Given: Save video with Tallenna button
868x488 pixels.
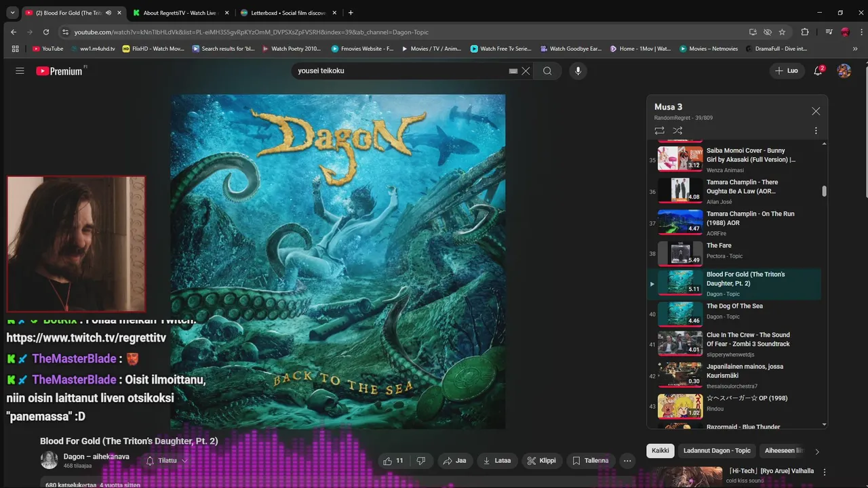Looking at the screenshot, I should (x=590, y=460).
